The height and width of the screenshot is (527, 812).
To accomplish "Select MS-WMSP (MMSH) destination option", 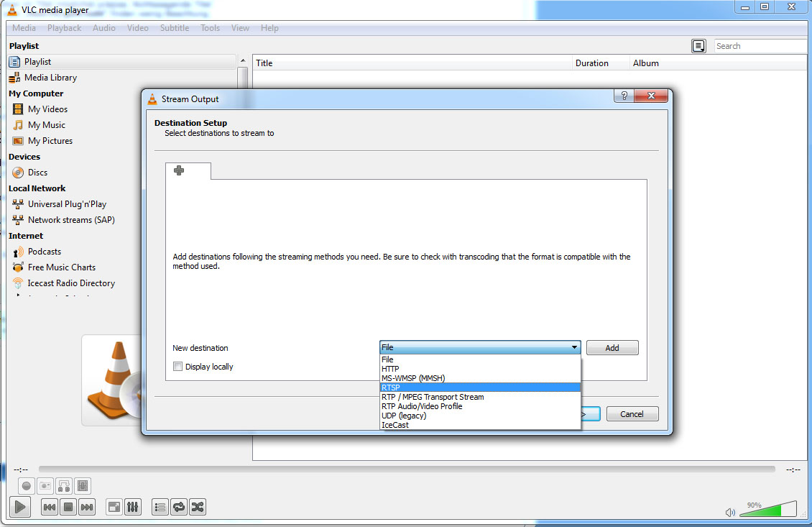I will tap(479, 378).
